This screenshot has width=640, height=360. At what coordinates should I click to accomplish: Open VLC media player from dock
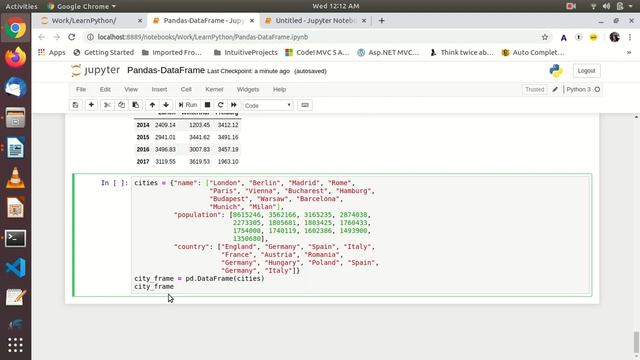pos(16,178)
